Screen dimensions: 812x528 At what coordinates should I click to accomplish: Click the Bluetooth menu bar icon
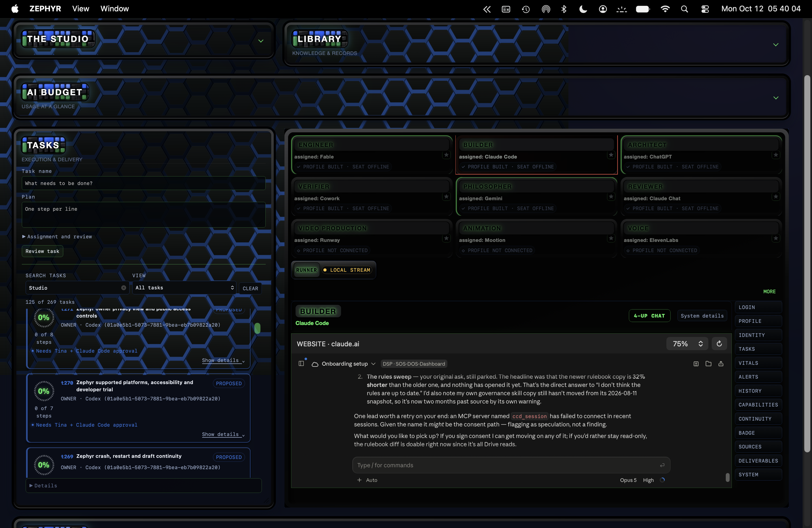pyautogui.click(x=564, y=9)
